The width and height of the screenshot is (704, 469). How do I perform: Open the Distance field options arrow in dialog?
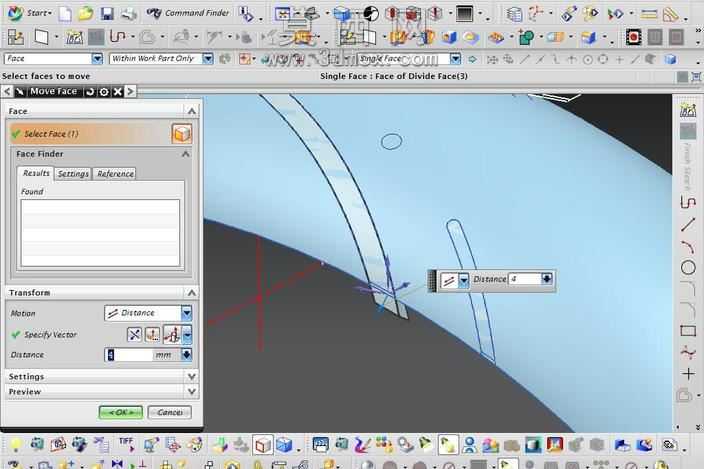click(x=186, y=355)
